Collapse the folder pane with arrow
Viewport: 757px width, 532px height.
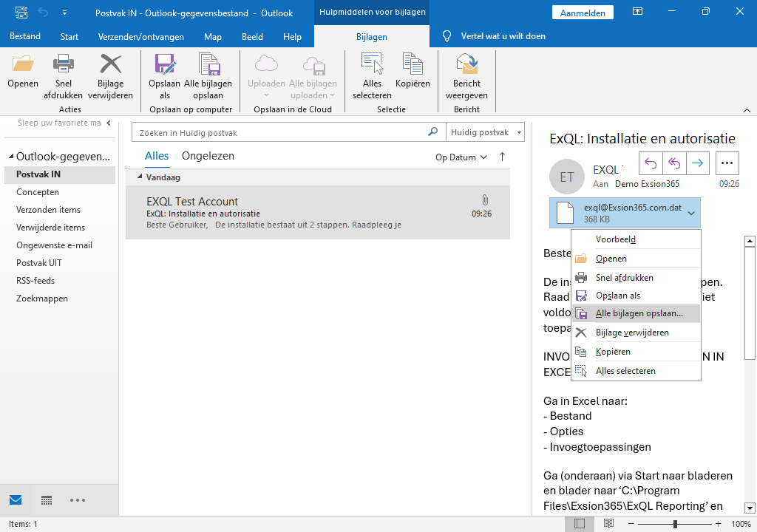click(x=109, y=123)
